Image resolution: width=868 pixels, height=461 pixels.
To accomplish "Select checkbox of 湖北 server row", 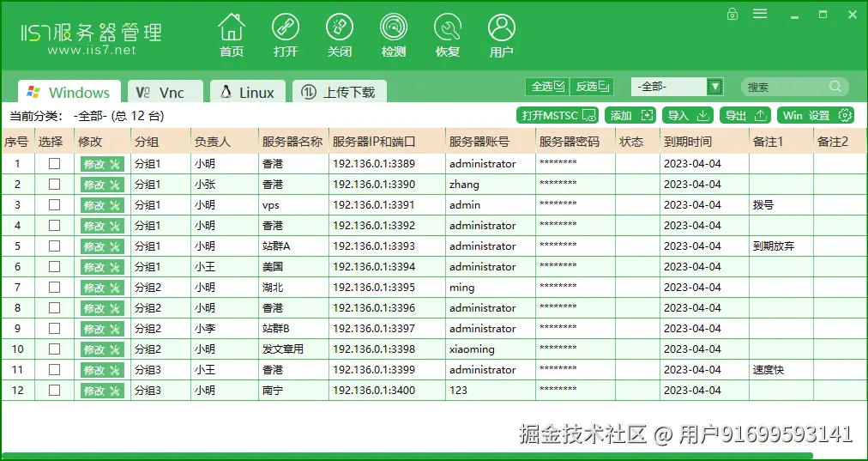I will click(x=54, y=287).
